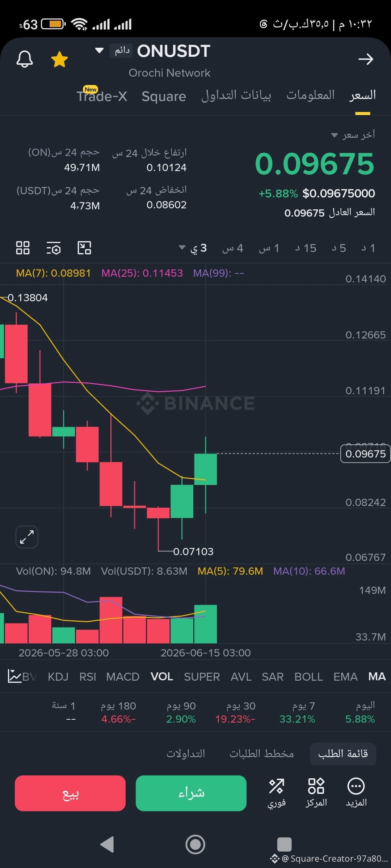Select the 4 س timeframe
391x868 pixels.
point(232,248)
